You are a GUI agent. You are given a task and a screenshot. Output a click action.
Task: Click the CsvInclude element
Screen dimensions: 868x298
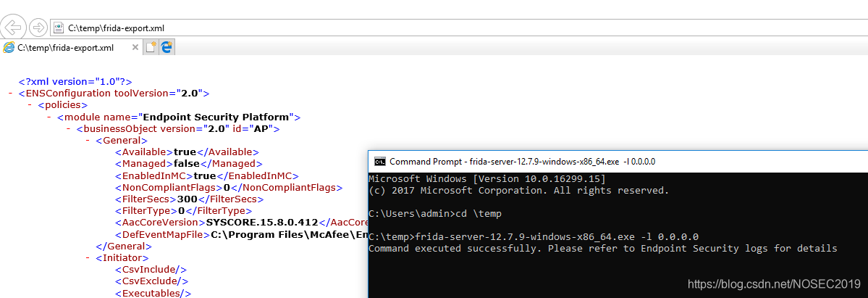(x=152, y=270)
